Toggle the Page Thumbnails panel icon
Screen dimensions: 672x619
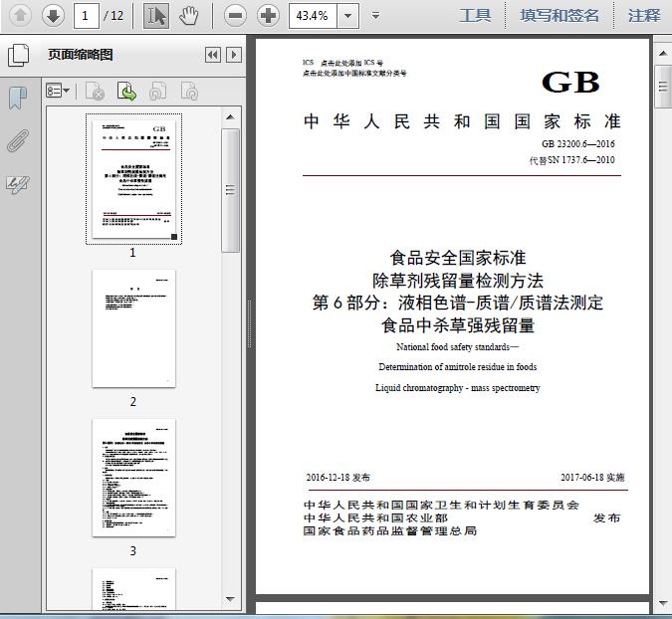[x=17, y=55]
